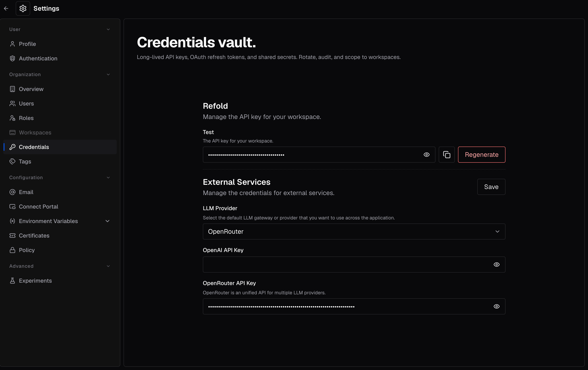
Task: Click the Roles person-lock icon
Action: (12, 118)
